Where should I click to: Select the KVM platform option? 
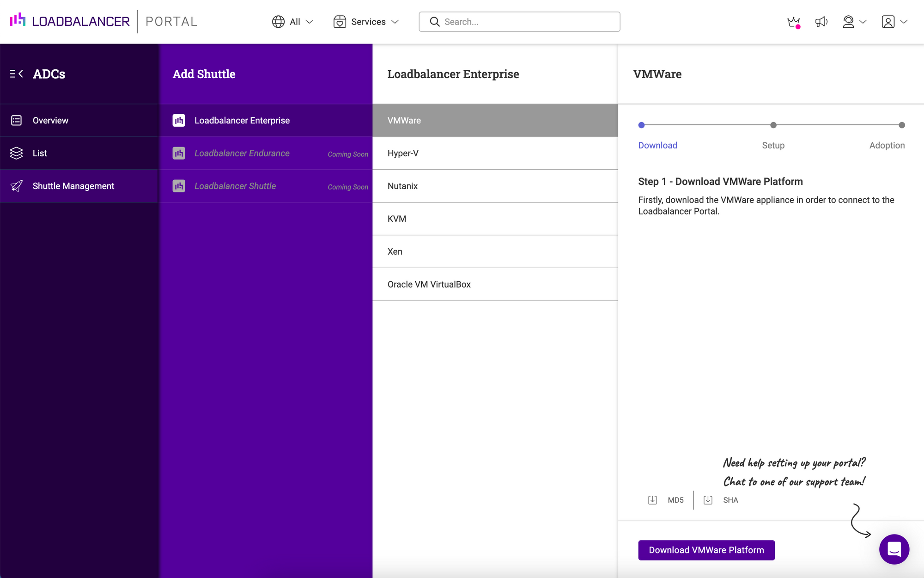(x=495, y=218)
